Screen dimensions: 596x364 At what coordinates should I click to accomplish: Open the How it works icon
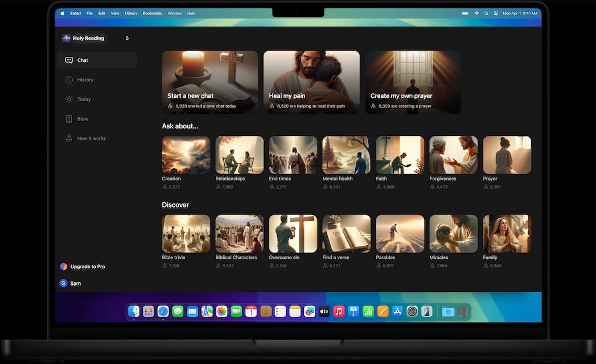[x=69, y=138]
